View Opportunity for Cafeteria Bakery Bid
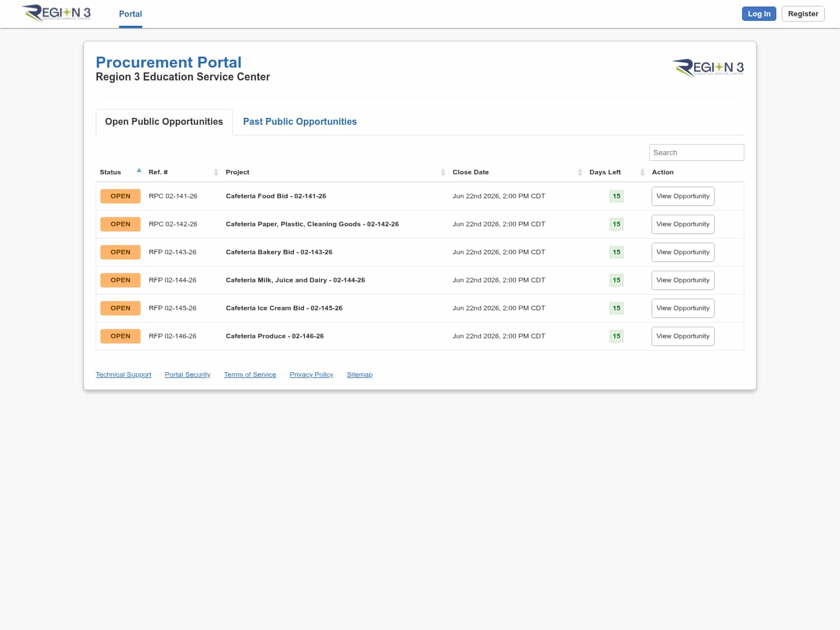 pyautogui.click(x=683, y=252)
